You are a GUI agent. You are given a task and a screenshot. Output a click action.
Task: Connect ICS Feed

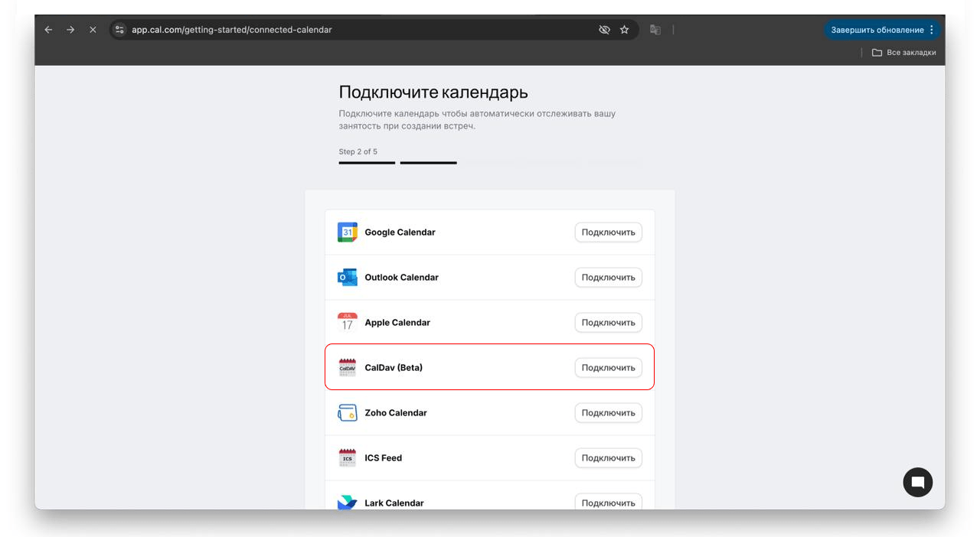click(x=609, y=458)
